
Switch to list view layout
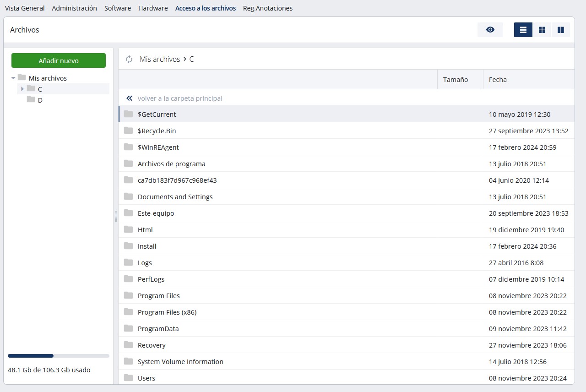523,30
